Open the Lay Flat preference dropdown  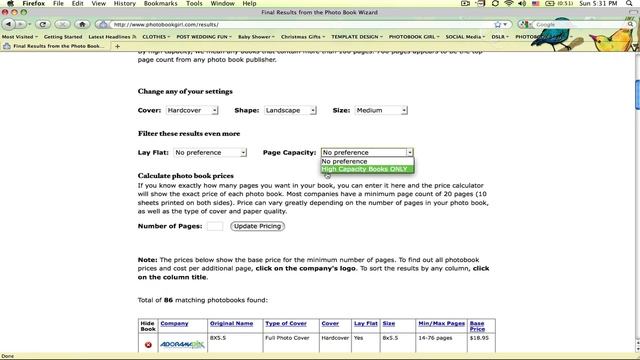(210, 152)
